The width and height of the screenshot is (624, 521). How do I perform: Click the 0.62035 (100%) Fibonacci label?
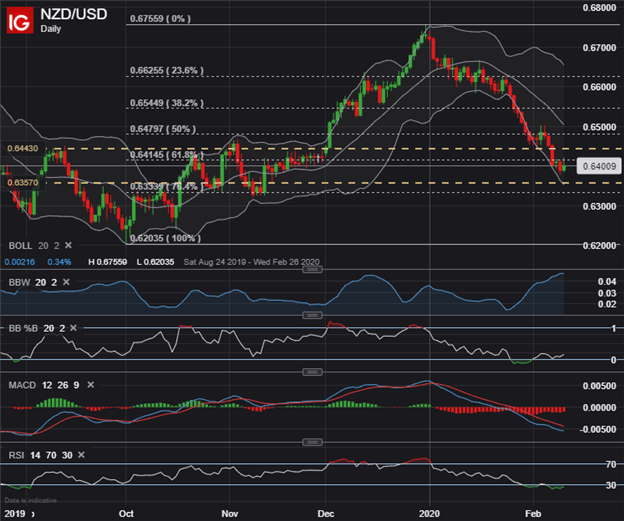coord(165,238)
